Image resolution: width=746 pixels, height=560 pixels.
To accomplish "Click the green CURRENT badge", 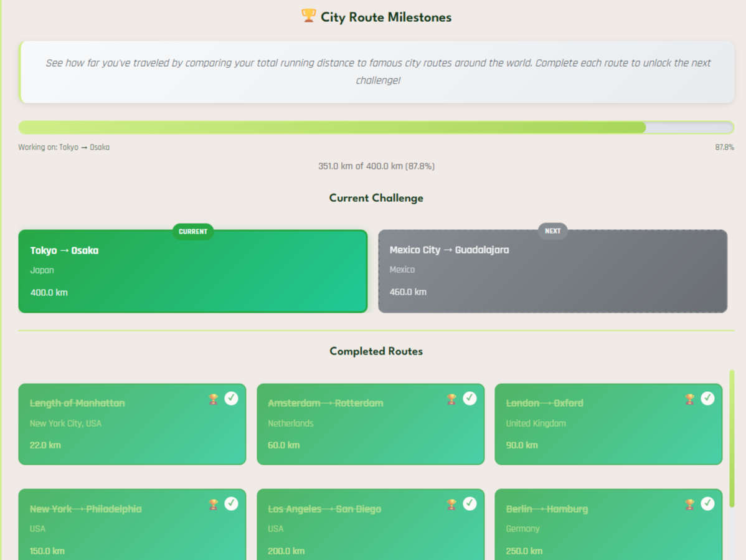I will coord(193,232).
